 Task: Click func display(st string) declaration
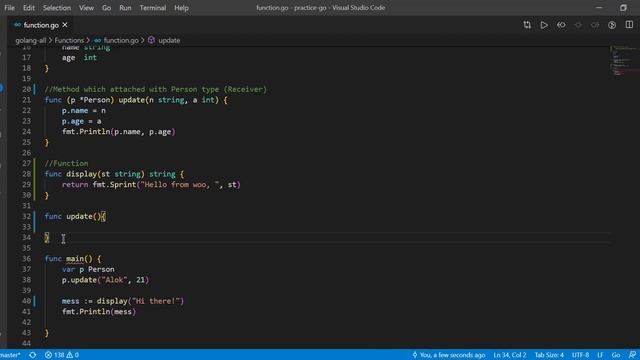tap(114, 174)
